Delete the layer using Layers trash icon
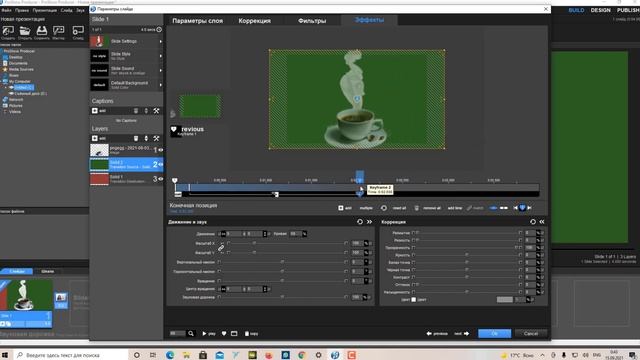The width and height of the screenshot is (640, 360). pyautogui.click(x=136, y=138)
